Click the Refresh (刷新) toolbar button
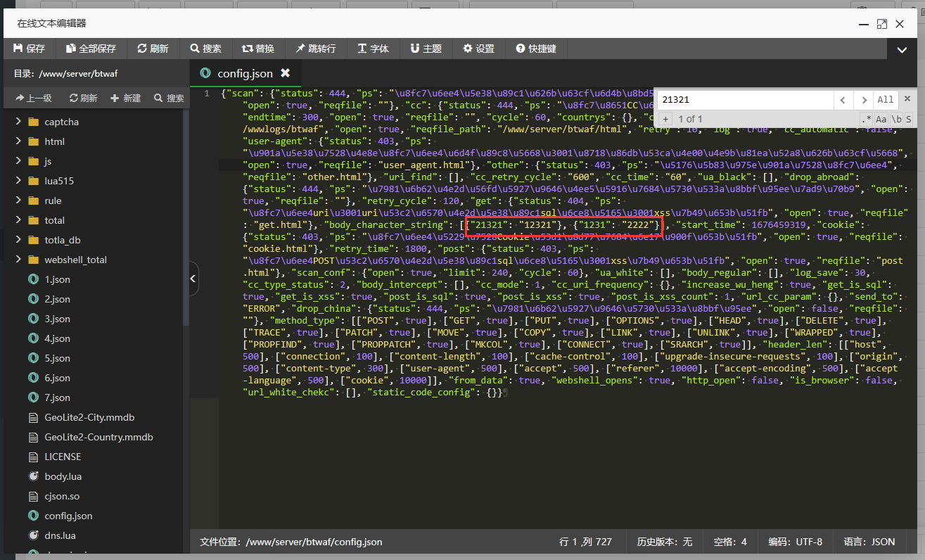The image size is (925, 560). click(153, 49)
